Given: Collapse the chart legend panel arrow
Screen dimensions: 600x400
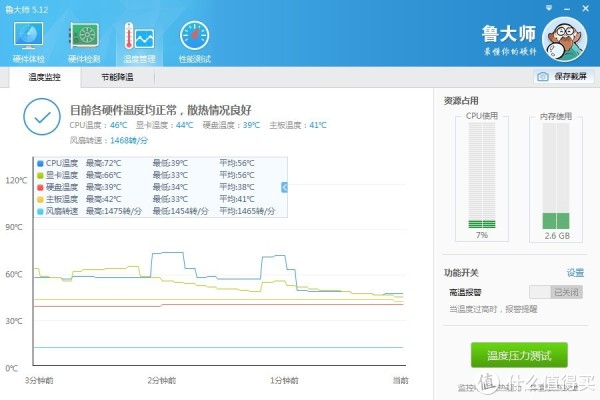Looking at the screenshot, I should [284, 187].
